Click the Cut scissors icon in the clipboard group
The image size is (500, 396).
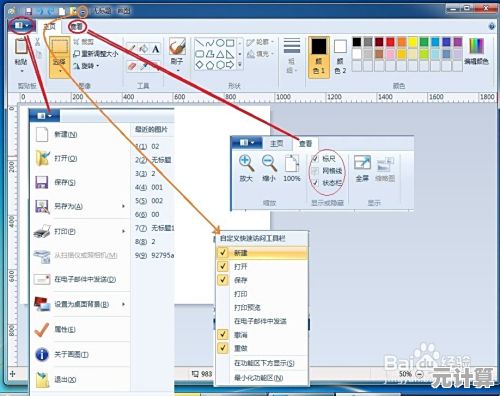click(37, 42)
